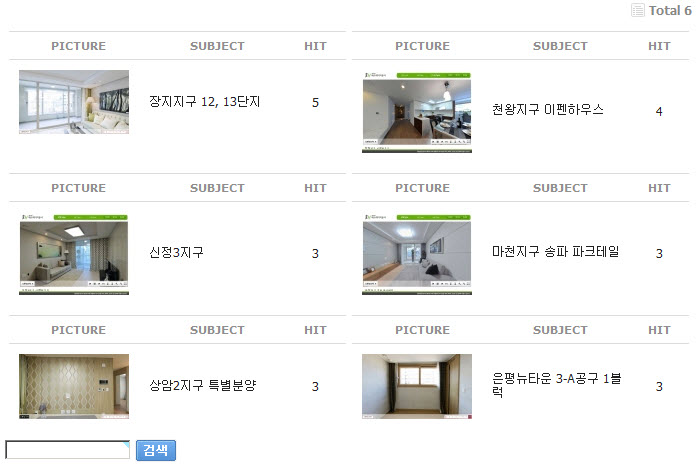Open the 장지지구 12, 13단지 thumbnail image
698x468 pixels.
74,102
